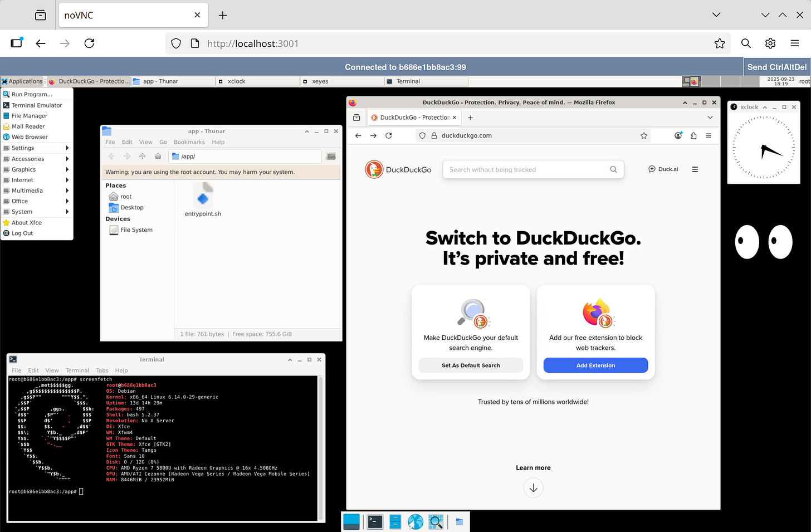Select root in Thunar Places sidebar

121,197
